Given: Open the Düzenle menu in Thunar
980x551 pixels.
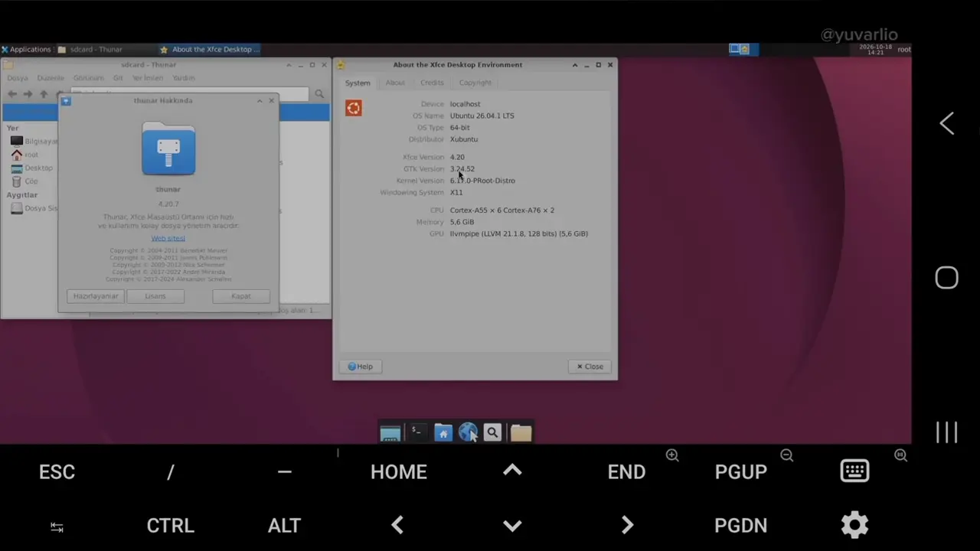Looking at the screenshot, I should coord(51,78).
